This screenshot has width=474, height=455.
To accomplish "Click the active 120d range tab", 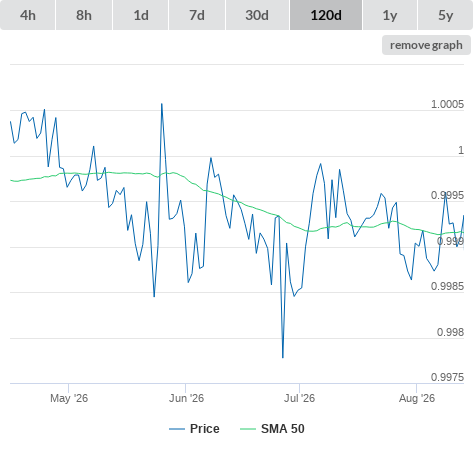I will tap(326, 15).
